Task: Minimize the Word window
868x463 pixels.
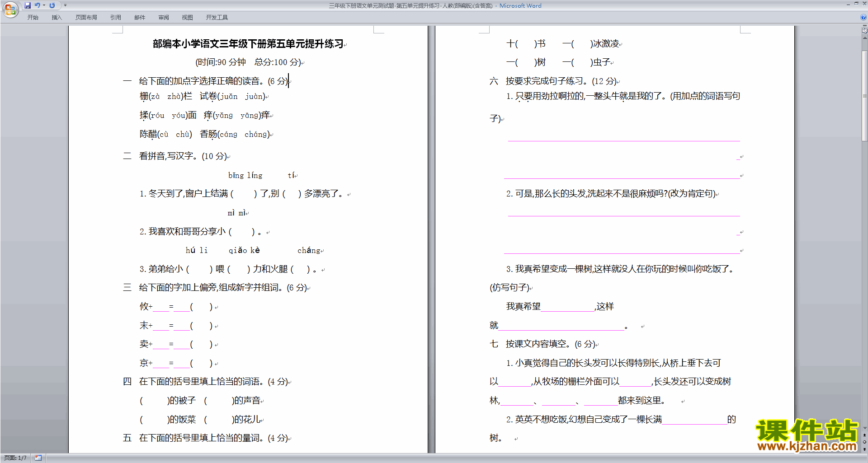Action: [848, 4]
